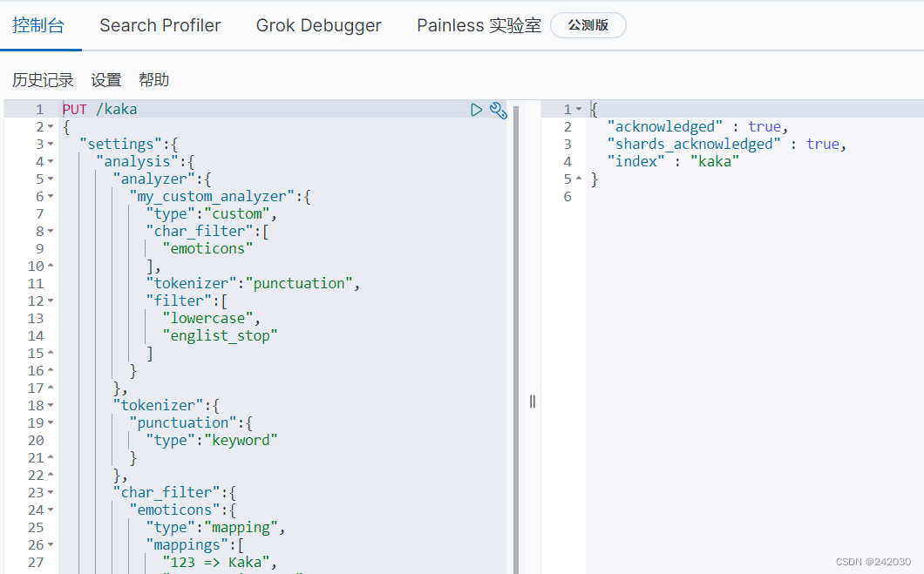Open the Grok Debugger tab

coord(319,25)
